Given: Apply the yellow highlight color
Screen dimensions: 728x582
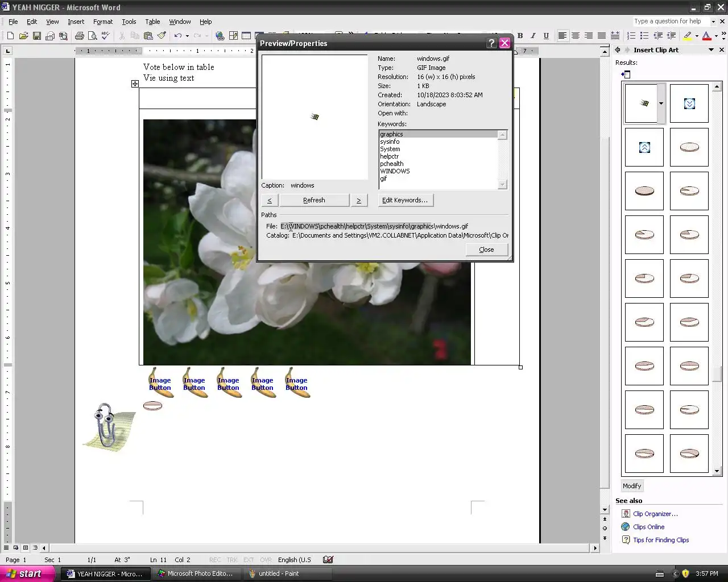Looking at the screenshot, I should pyautogui.click(x=688, y=36).
